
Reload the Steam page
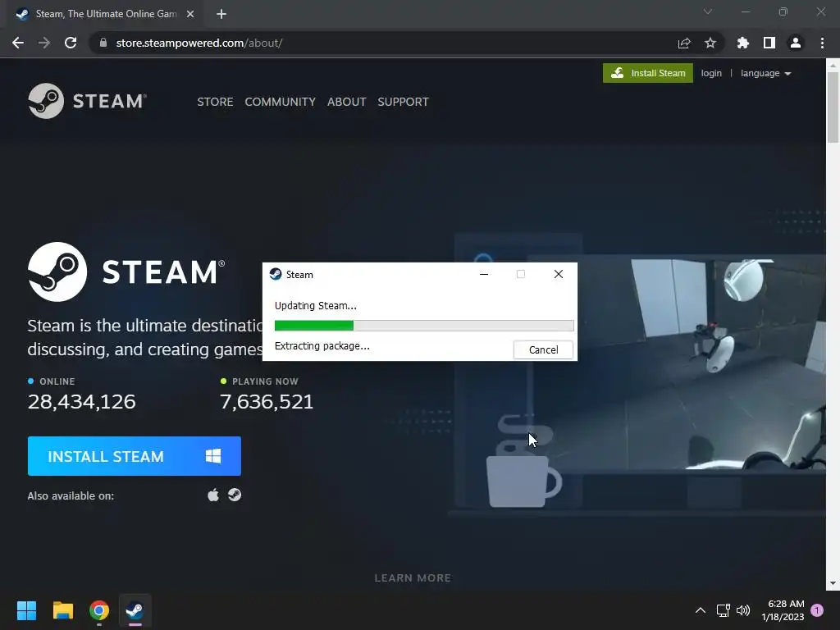click(x=71, y=43)
